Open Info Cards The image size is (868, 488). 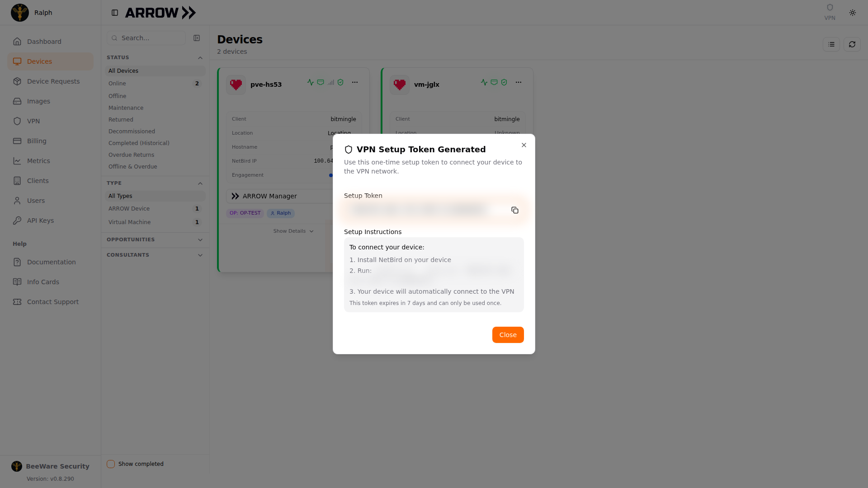(x=50, y=282)
